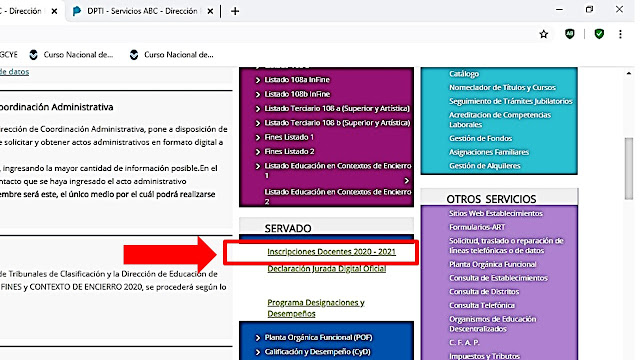Click chevron beside Fines Listado 1
Image resolution: width=640 pixels, height=360 pixels.
click(258, 138)
